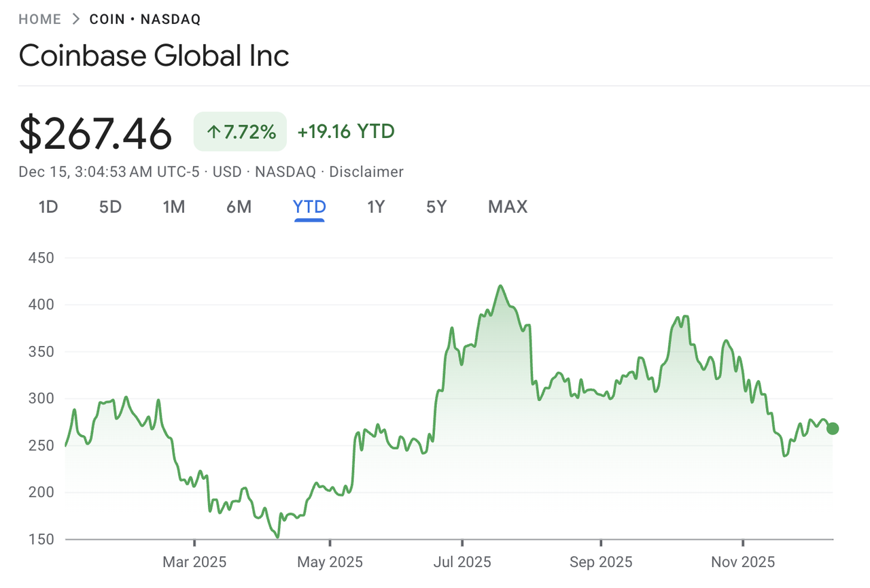This screenshot has height=588, width=870.
Task: Click the chart's highest peak near July 2025
Action: tap(501, 286)
